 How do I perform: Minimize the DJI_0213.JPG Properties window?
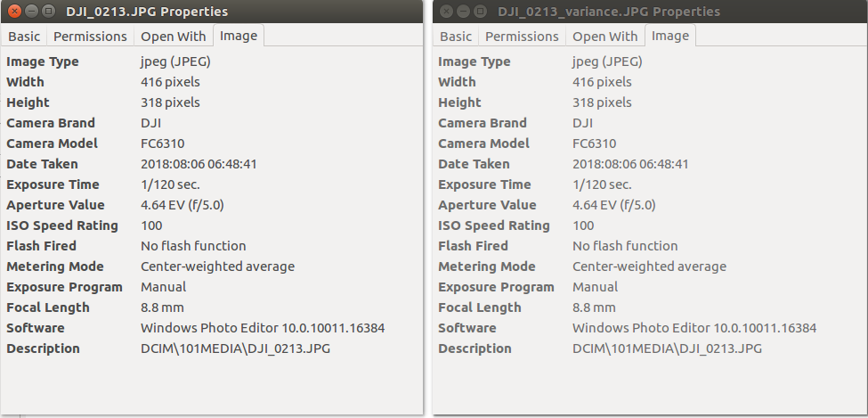[30, 12]
